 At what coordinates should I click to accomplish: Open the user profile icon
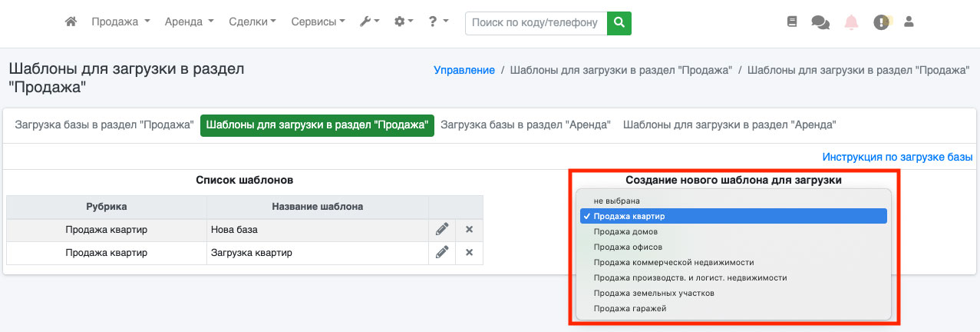coord(909,22)
